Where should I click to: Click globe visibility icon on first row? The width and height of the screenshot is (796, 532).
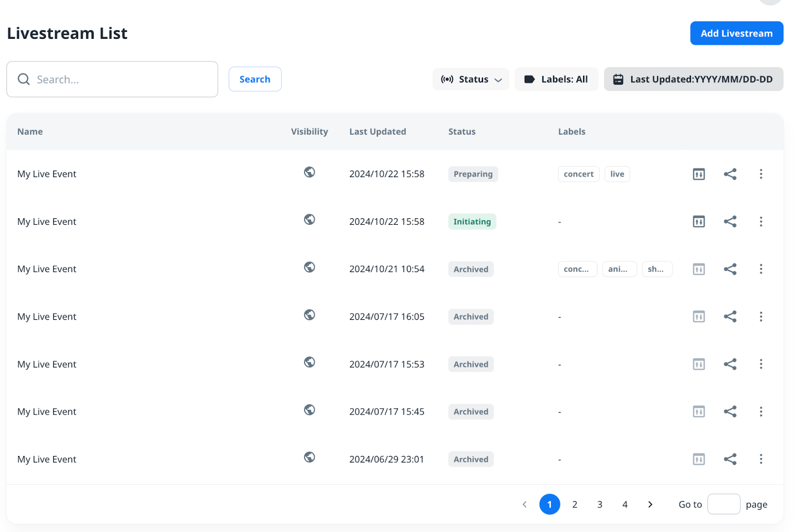point(309,172)
